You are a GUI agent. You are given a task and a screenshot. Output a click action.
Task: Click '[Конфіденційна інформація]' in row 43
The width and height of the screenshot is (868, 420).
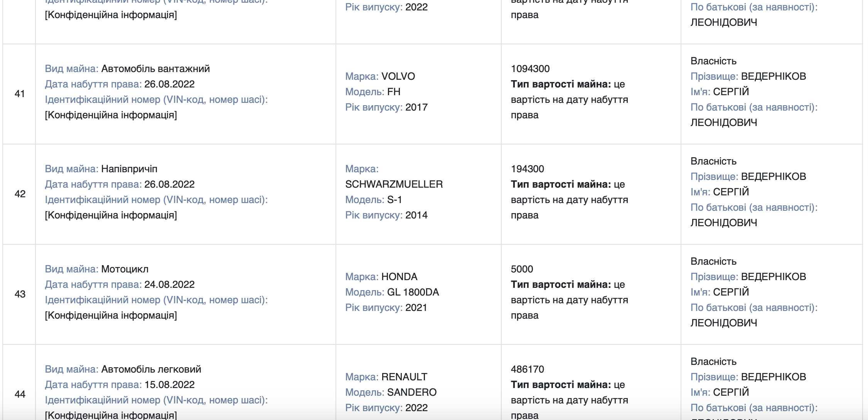pos(111,315)
